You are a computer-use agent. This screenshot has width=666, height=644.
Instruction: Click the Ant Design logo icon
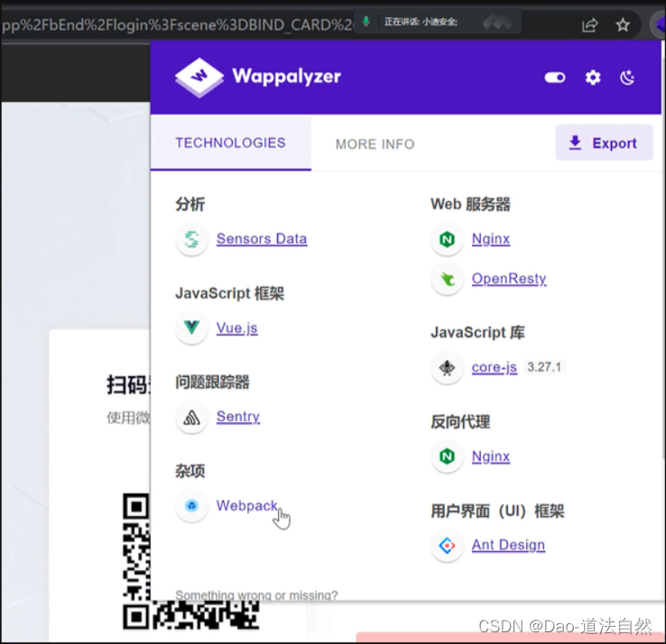pos(448,546)
